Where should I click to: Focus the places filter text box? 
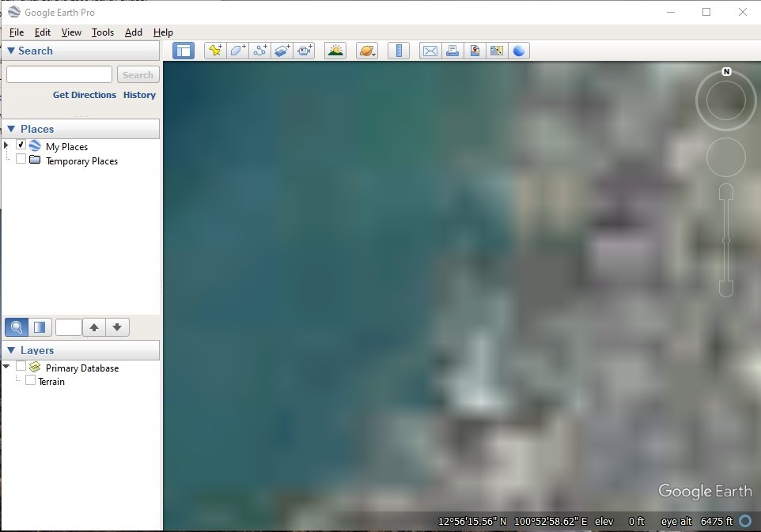tap(69, 327)
